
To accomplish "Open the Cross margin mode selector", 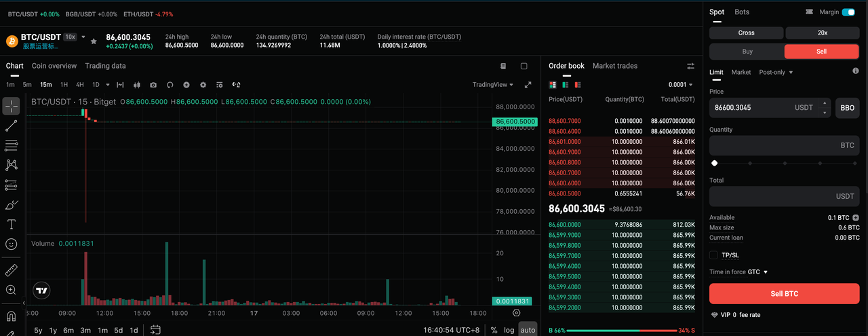I will point(747,33).
